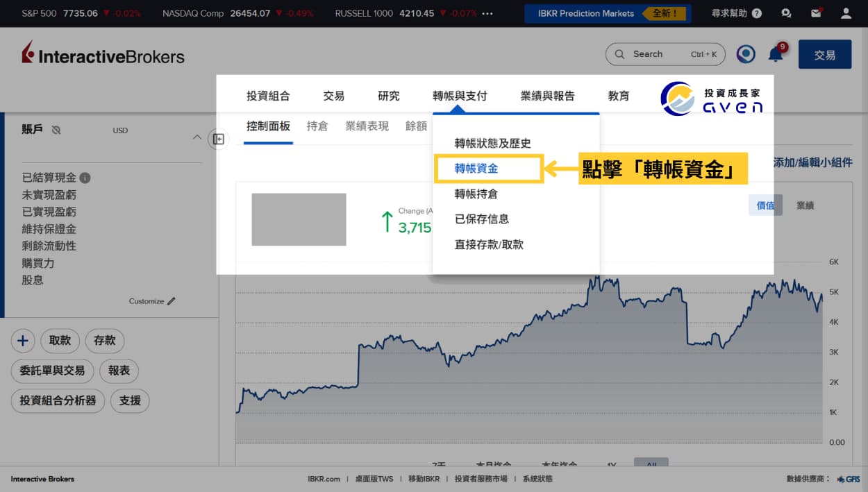
Task: Click the magnifier icon in the search box
Action: 619,54
